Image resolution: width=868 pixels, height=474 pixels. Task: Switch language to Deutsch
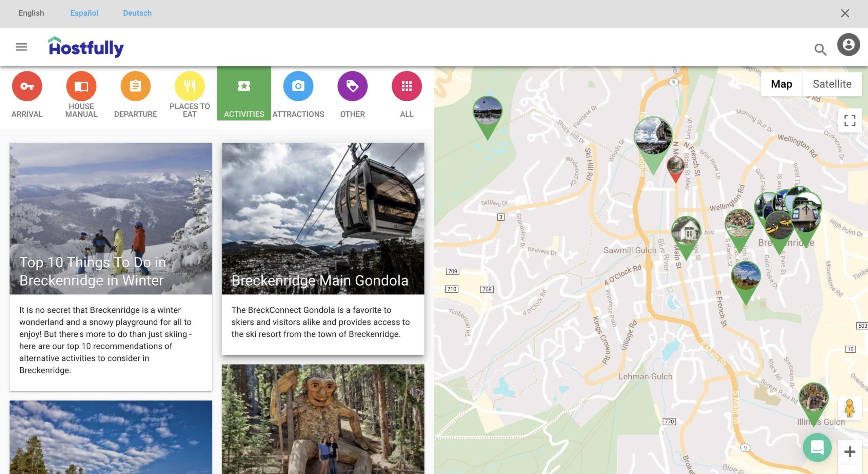pyautogui.click(x=137, y=13)
